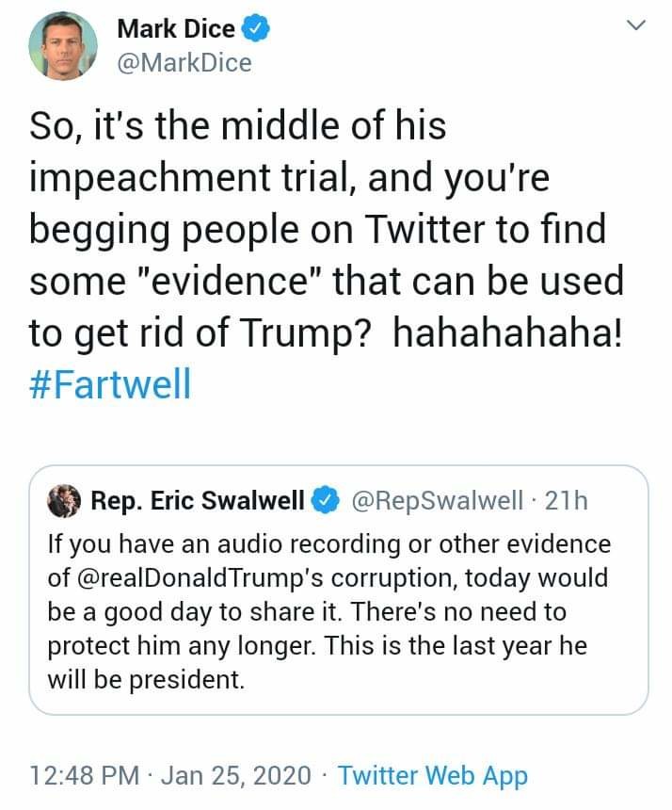Click the Rep. Eric Swalwell display name
Screen dimensions: 672x810
coord(198,500)
